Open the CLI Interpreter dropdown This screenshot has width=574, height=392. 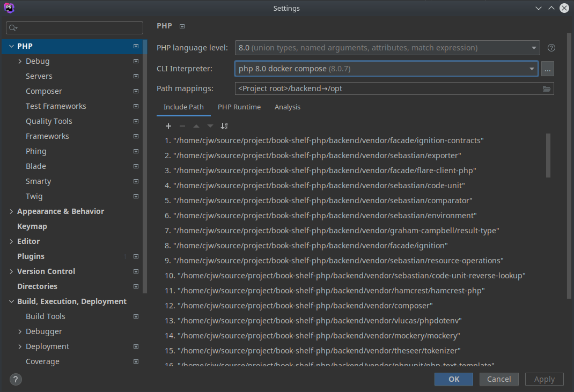tap(386, 69)
